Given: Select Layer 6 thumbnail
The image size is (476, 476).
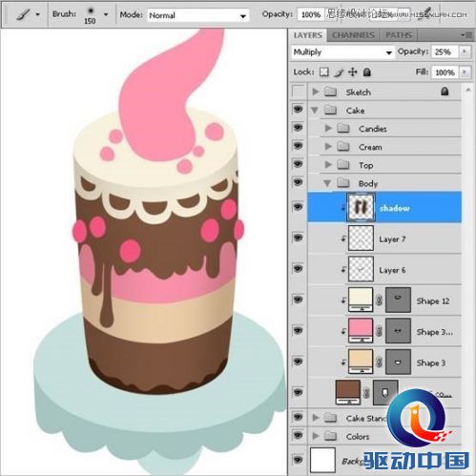Looking at the screenshot, I should point(361,269).
